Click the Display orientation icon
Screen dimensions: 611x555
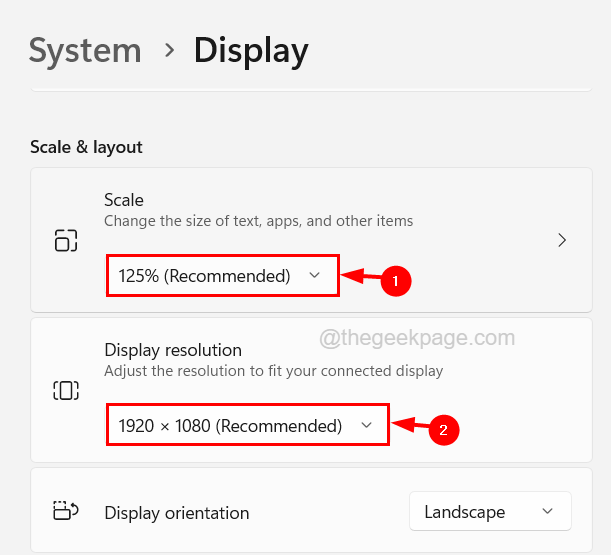(66, 512)
